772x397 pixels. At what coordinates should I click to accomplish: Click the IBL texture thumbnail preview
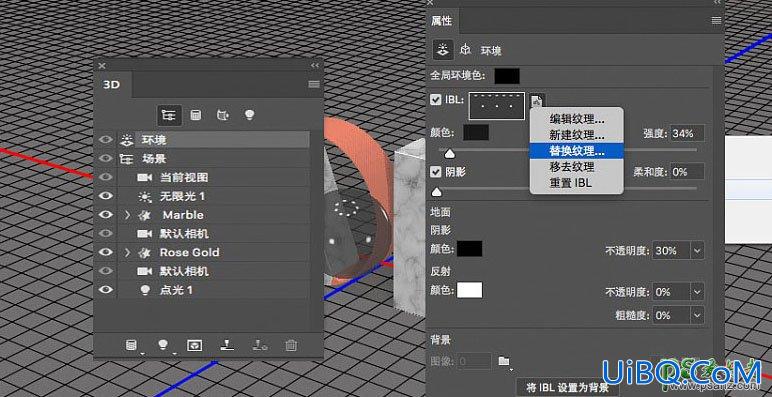(x=497, y=106)
